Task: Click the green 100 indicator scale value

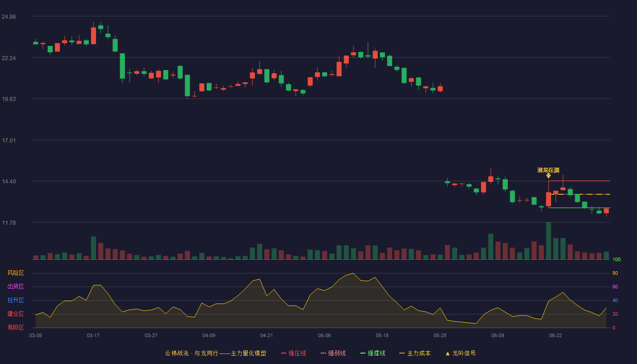Action: 617,259
